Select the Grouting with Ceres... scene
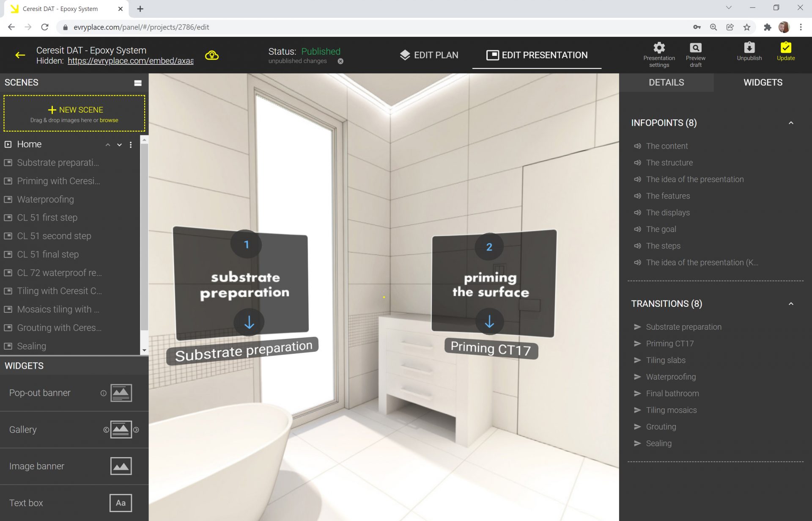This screenshot has height=521, width=812. pos(59,328)
